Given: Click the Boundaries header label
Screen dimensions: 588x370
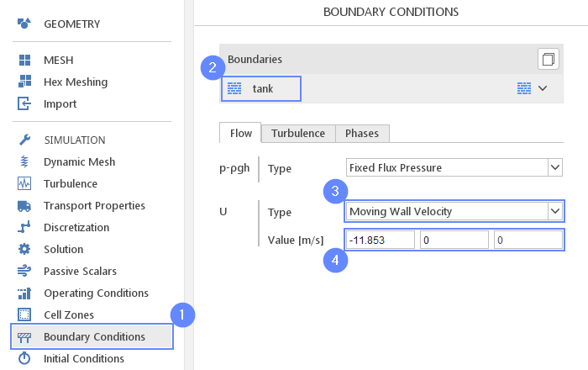Looking at the screenshot, I should 255,60.
